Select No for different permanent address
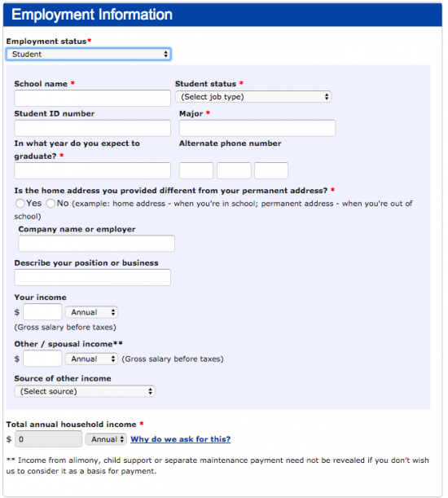The width and height of the screenshot is (448, 498). pos(51,203)
